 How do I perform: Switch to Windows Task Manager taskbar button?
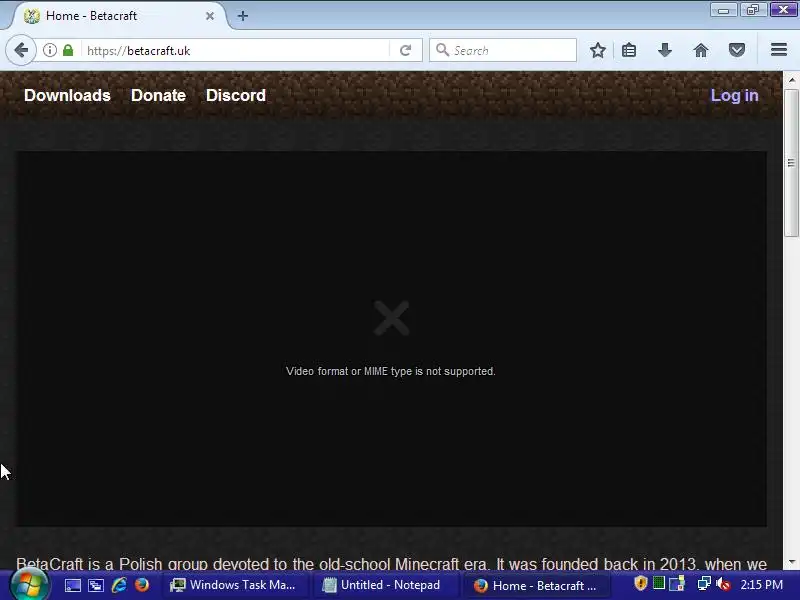(x=235, y=585)
